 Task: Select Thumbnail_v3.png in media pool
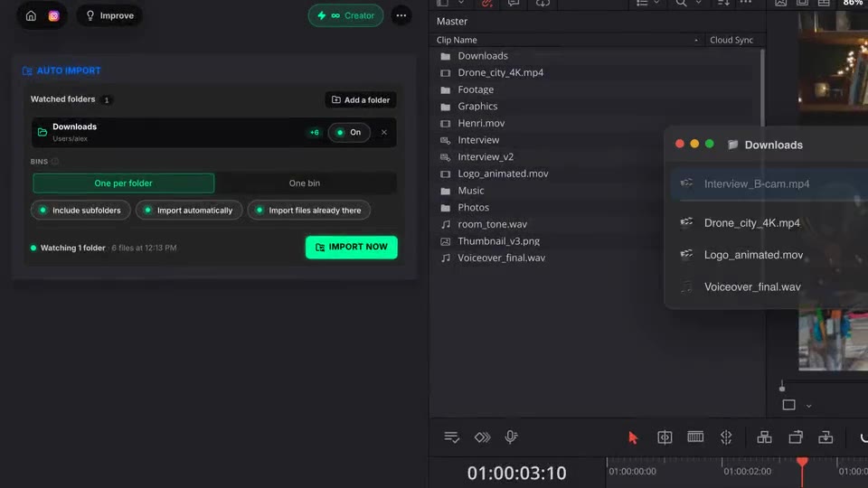coord(498,241)
